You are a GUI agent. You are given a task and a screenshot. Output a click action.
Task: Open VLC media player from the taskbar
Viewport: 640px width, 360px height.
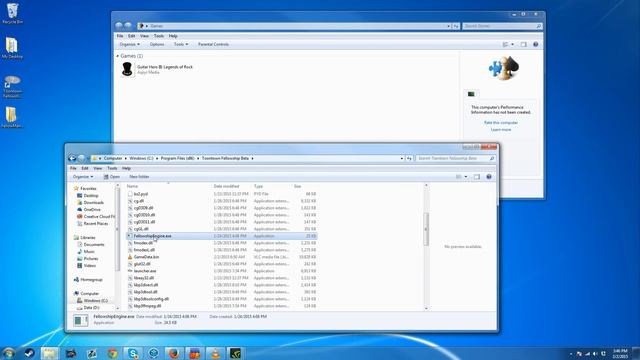pyautogui.click(x=216, y=353)
